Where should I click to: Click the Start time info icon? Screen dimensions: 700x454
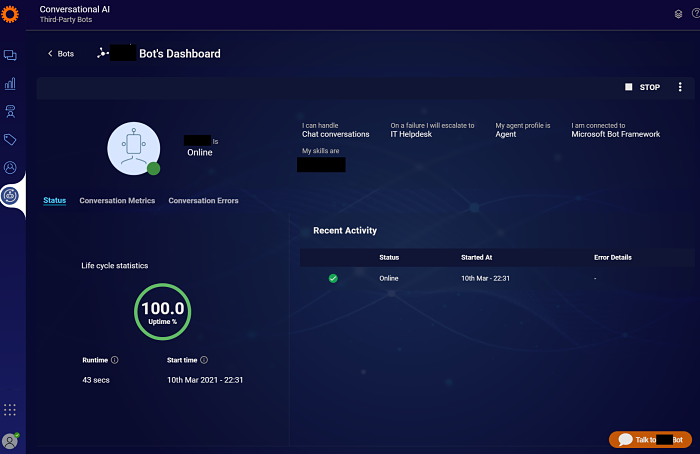point(204,360)
